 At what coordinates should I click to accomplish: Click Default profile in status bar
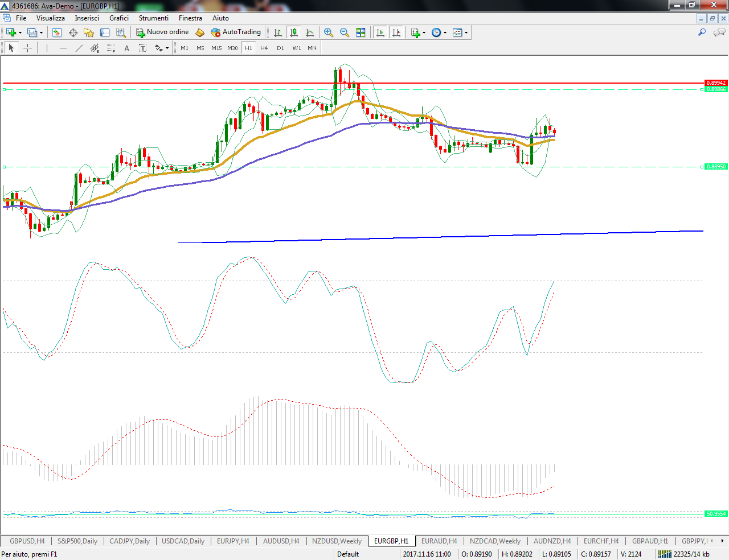tap(348, 554)
